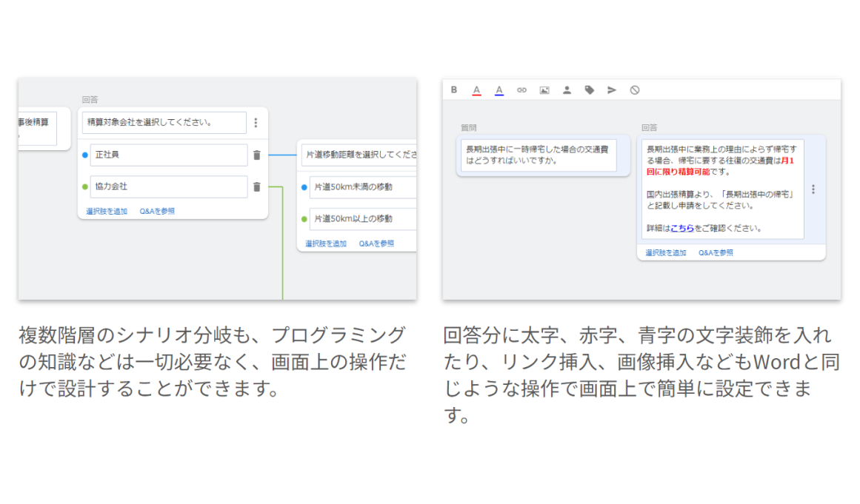Select green dot beside 片道50km以上の移動
This screenshot has height=504, width=860.
pos(304,219)
